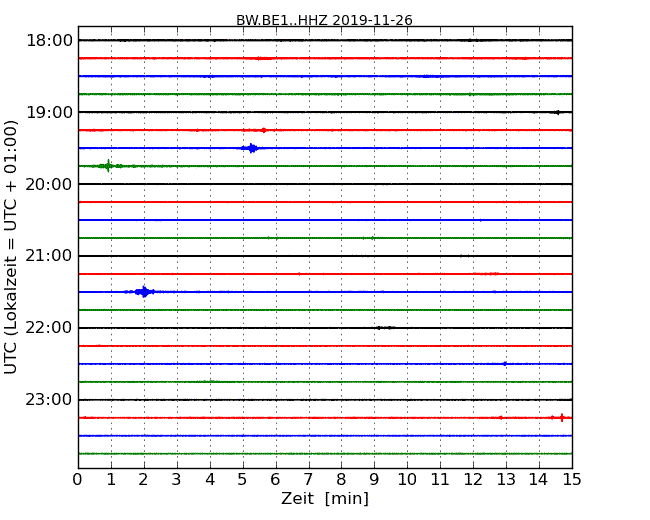Click x-axis tick label 7
This screenshot has width=650, height=520.
(308, 480)
